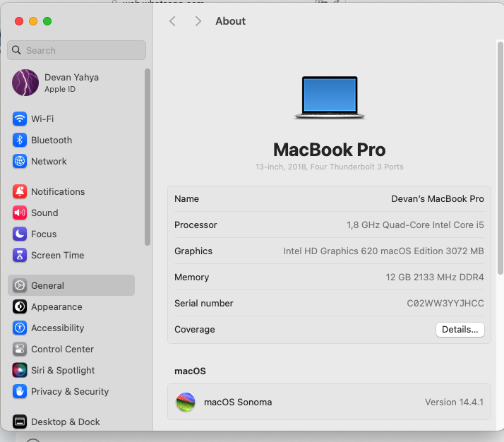Go to Appearance settings
The image size is (504, 442).
pos(56,306)
